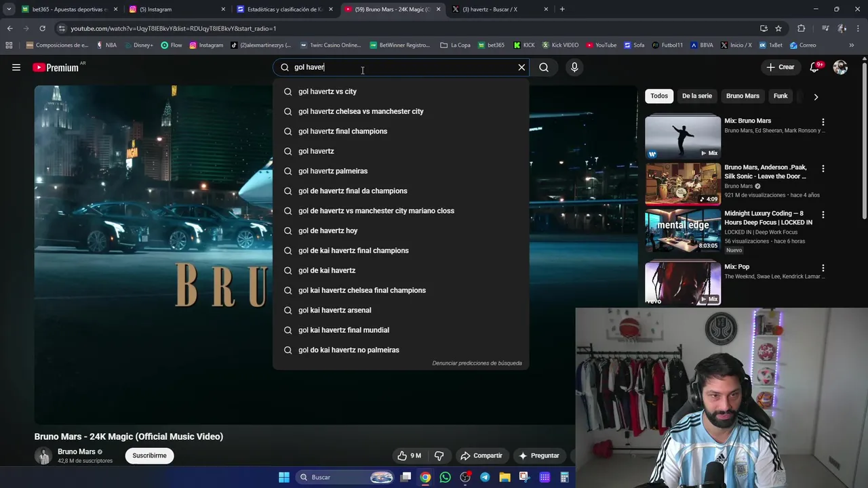Viewport: 868px width, 488px height.
Task: Select the 'Todos' filter chip
Action: (659, 96)
